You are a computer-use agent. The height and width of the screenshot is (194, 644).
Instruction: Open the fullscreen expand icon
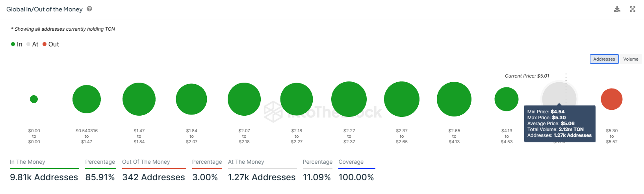click(633, 9)
